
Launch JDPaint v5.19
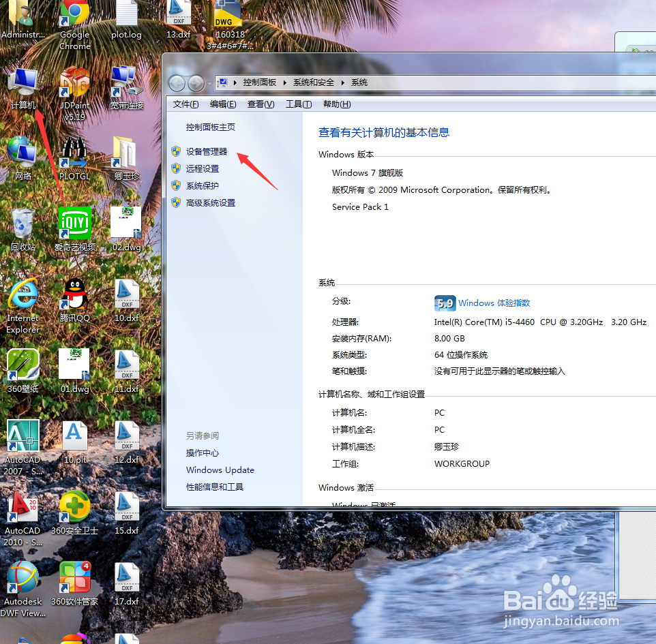(x=74, y=82)
